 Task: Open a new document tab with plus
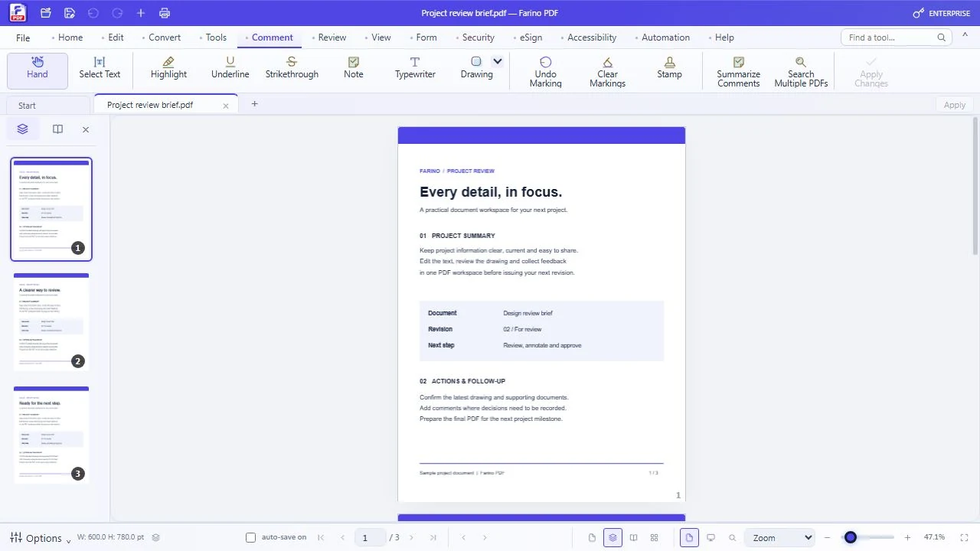click(x=255, y=104)
